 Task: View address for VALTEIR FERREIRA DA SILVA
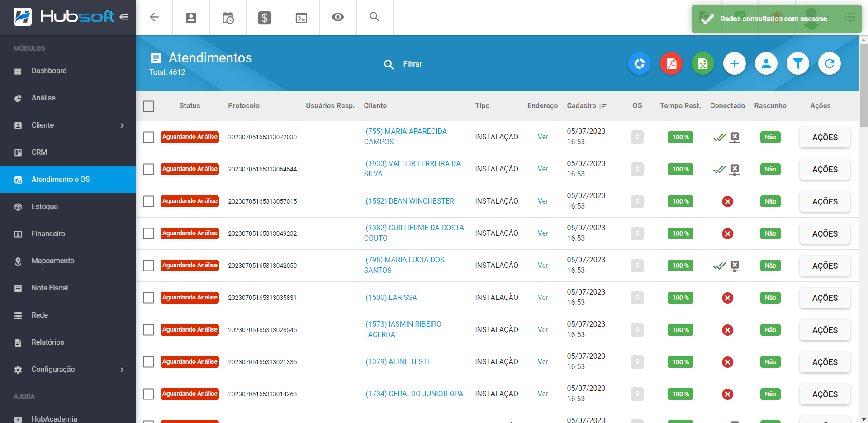543,169
